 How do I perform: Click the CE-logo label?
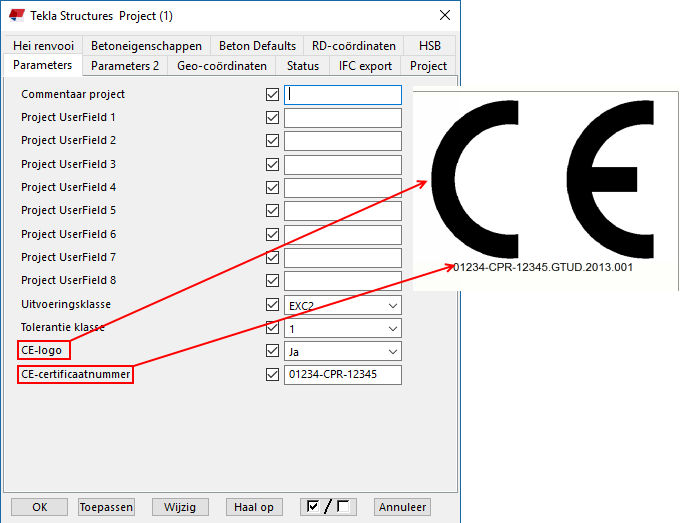42,350
